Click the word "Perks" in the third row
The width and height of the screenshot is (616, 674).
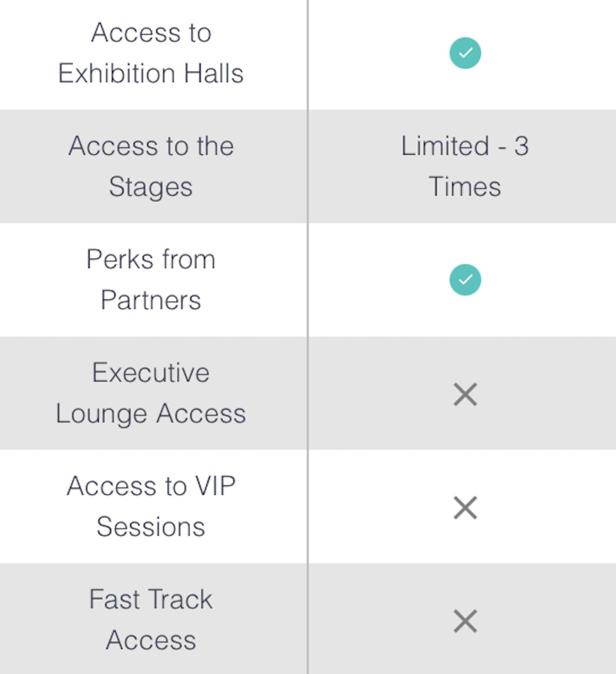[120, 259]
